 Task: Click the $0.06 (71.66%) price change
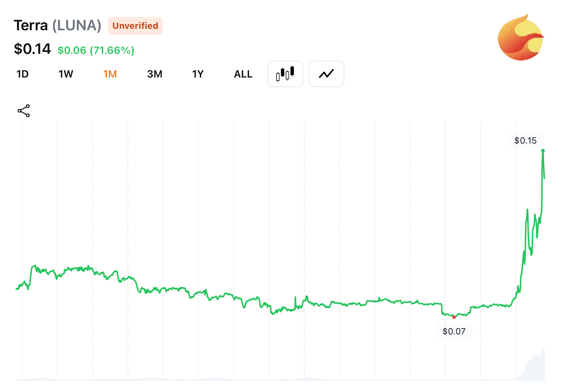tap(96, 50)
